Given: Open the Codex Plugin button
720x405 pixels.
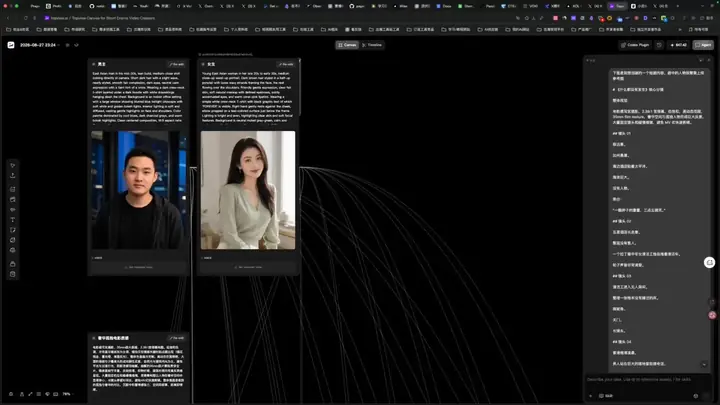Looking at the screenshot, I should [x=635, y=45].
